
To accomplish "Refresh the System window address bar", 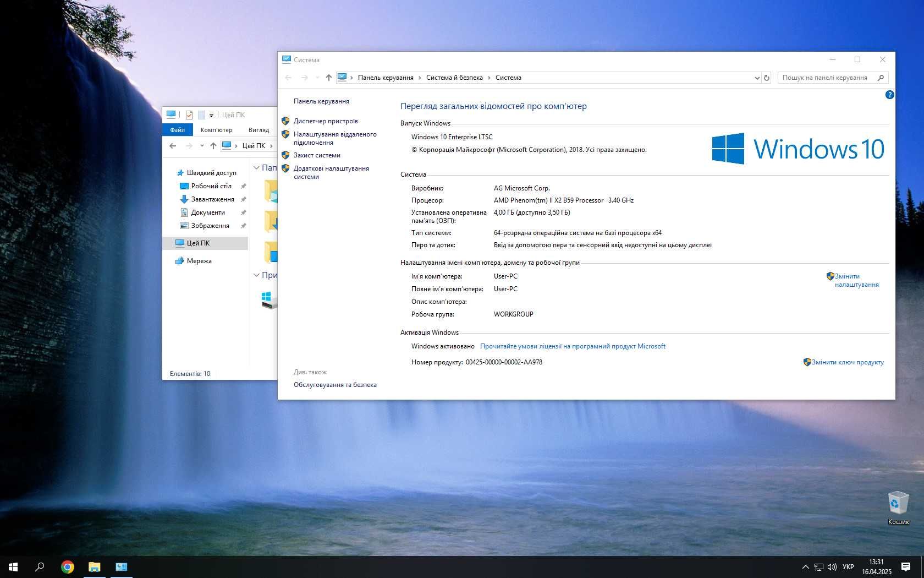I will tap(767, 78).
